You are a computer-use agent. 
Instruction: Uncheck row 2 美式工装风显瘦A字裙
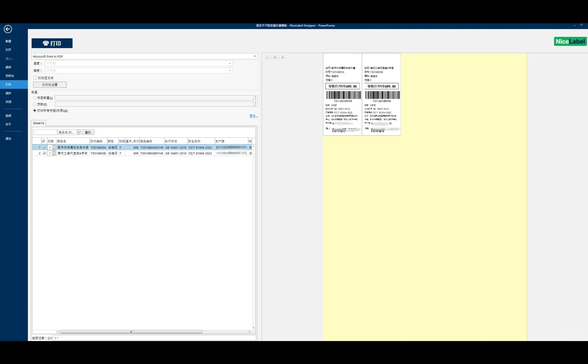coord(44,153)
